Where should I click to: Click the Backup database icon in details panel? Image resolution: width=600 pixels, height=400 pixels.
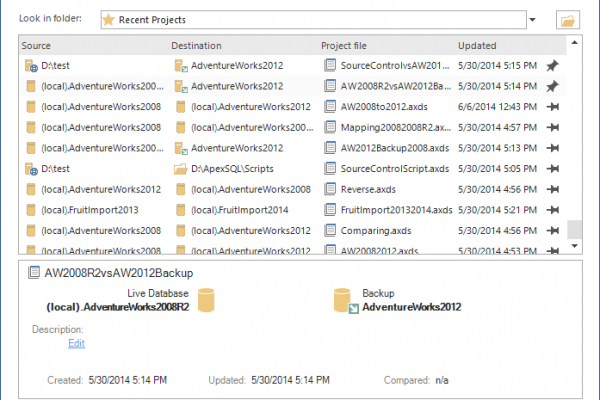click(x=346, y=301)
